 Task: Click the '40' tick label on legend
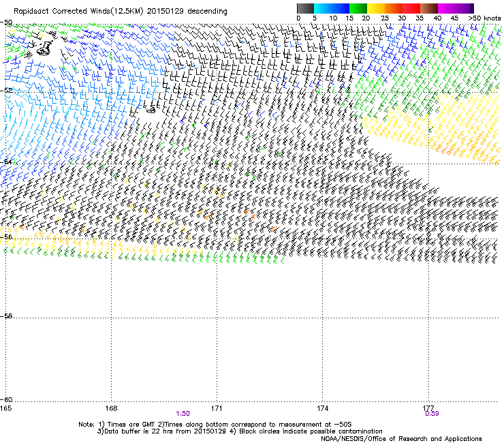437,18
